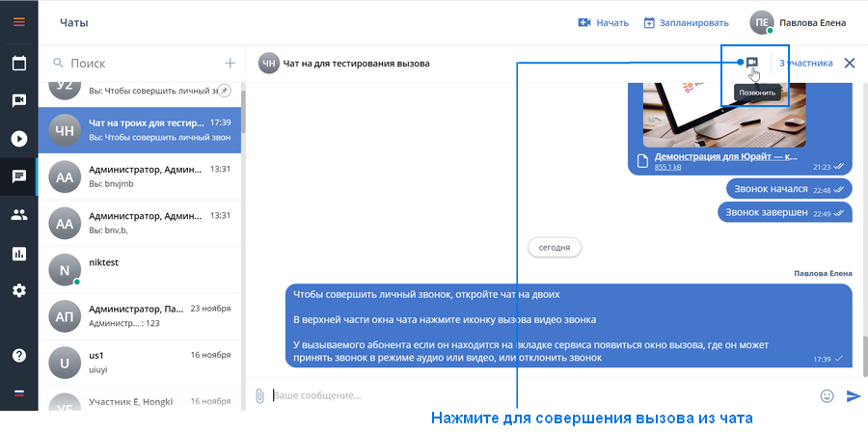The height and width of the screenshot is (432, 868).
Task: Click the long instruction message bubble
Action: tap(568, 325)
